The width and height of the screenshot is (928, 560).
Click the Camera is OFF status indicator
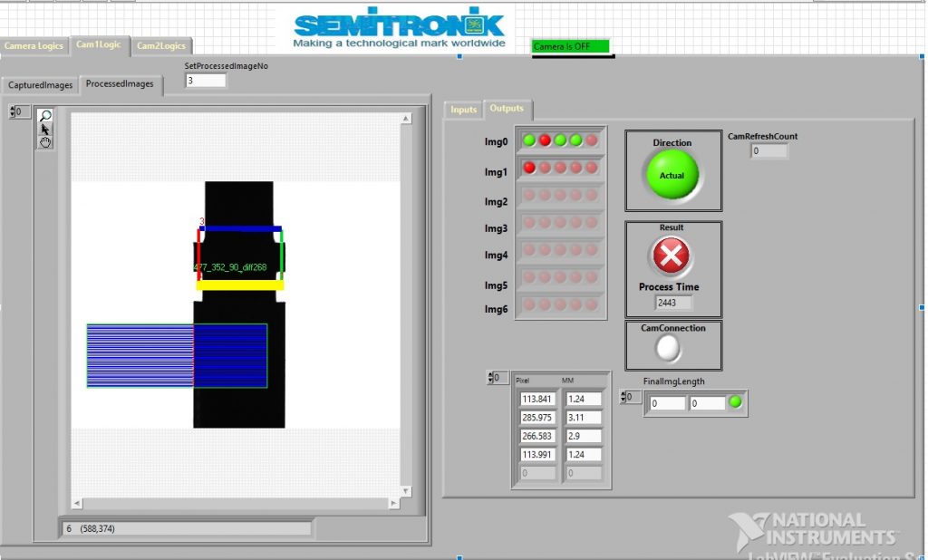click(570, 46)
